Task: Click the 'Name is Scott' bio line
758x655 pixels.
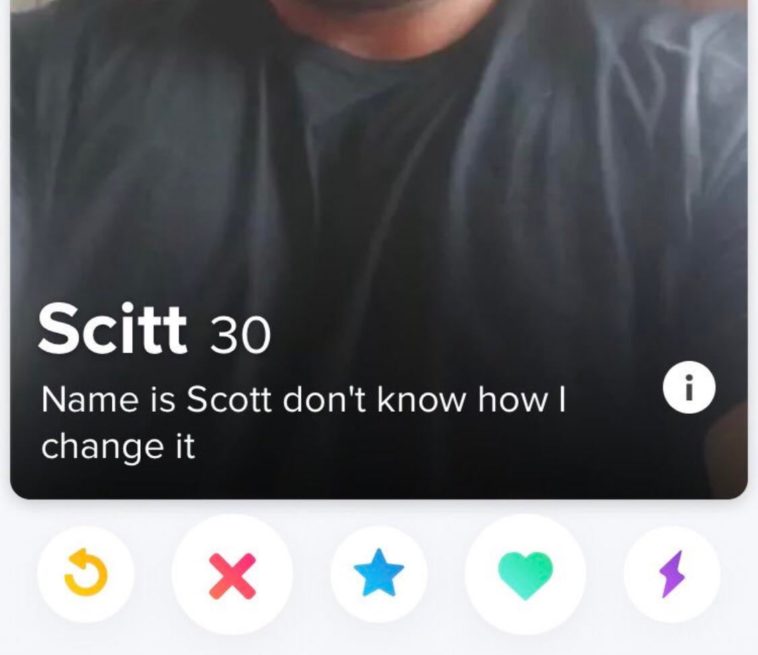Action: pos(304,400)
